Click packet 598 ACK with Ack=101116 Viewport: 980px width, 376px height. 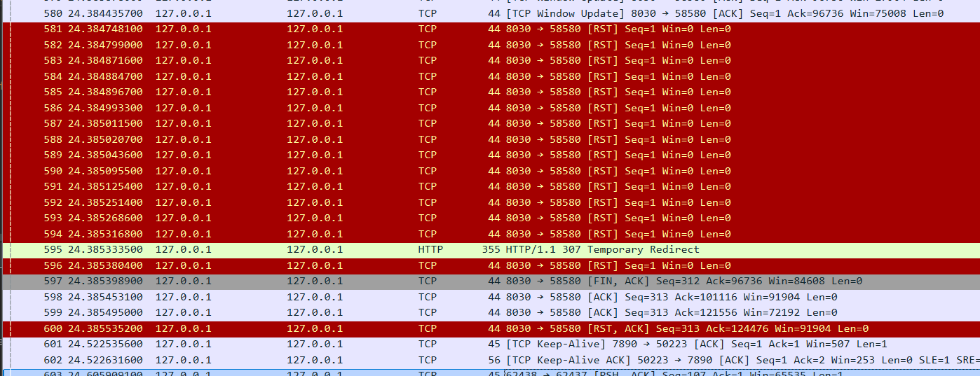pos(491,297)
